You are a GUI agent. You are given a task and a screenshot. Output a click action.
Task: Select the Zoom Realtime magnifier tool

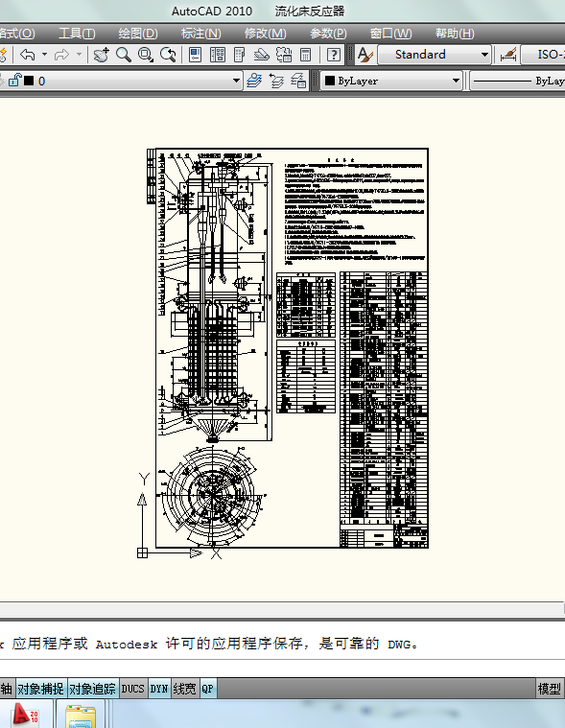[x=124, y=55]
